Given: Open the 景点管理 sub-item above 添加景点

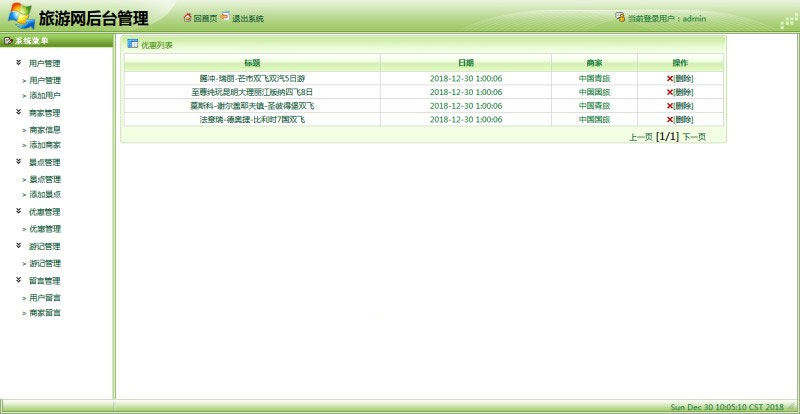Looking at the screenshot, I should [45, 179].
